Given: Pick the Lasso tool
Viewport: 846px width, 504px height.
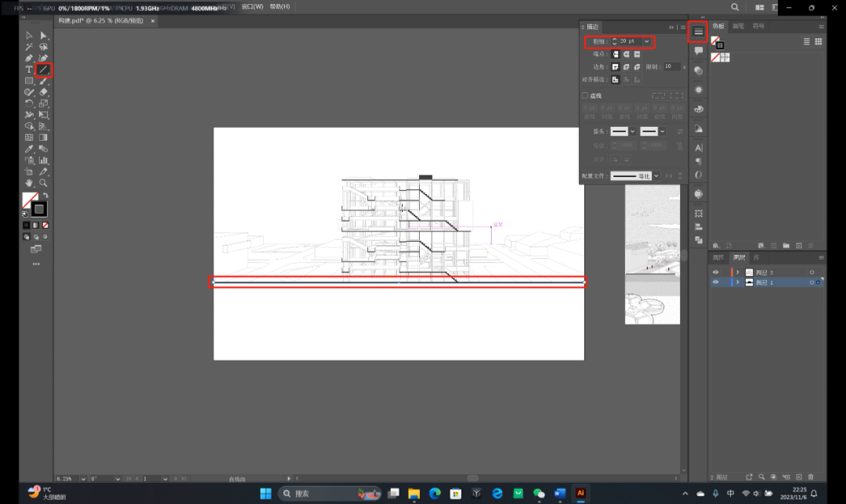Looking at the screenshot, I should point(44,47).
